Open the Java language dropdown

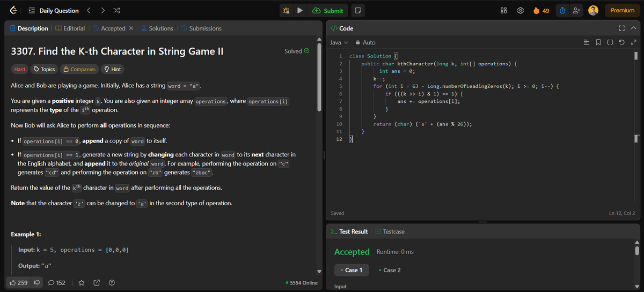(339, 42)
